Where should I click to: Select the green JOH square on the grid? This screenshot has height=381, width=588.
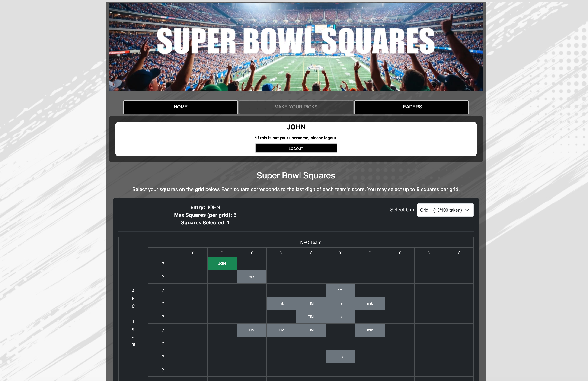(x=222, y=264)
